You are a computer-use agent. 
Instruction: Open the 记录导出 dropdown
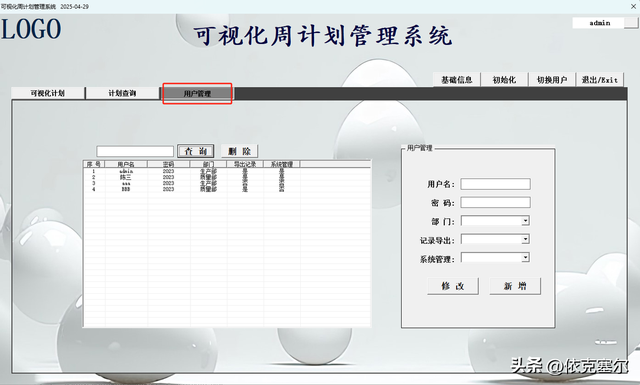[495, 239]
